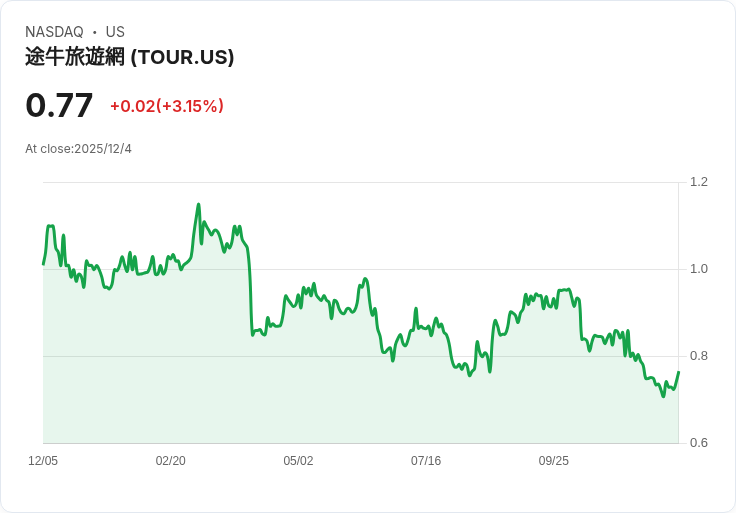Click the US market label
This screenshot has width=736, height=513.
pyautogui.click(x=115, y=32)
